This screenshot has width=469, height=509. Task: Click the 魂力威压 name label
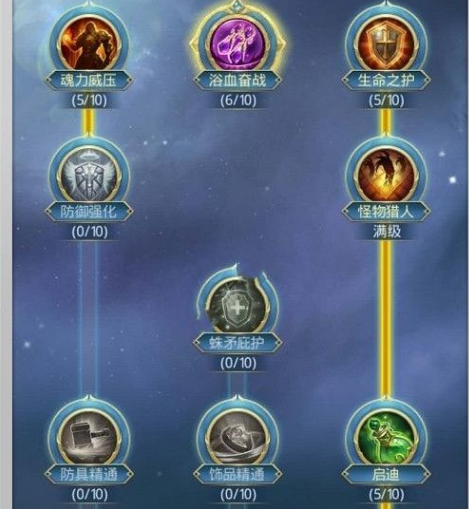(x=89, y=81)
